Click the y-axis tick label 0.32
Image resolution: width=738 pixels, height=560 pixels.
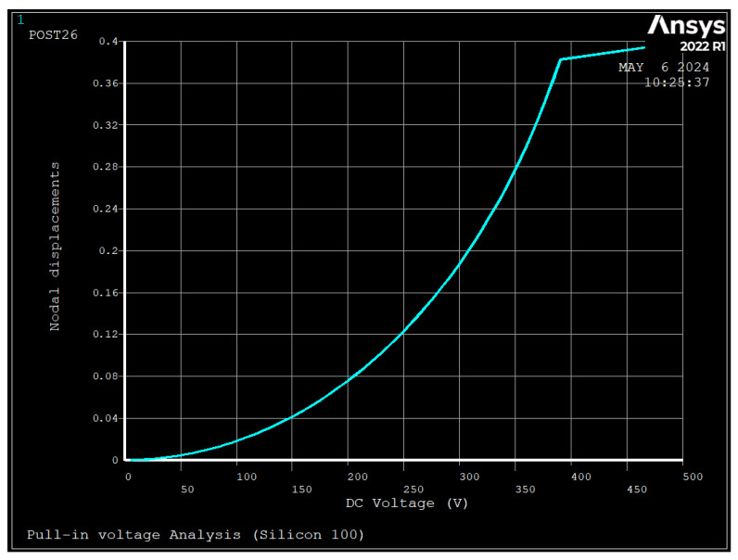[106, 125]
